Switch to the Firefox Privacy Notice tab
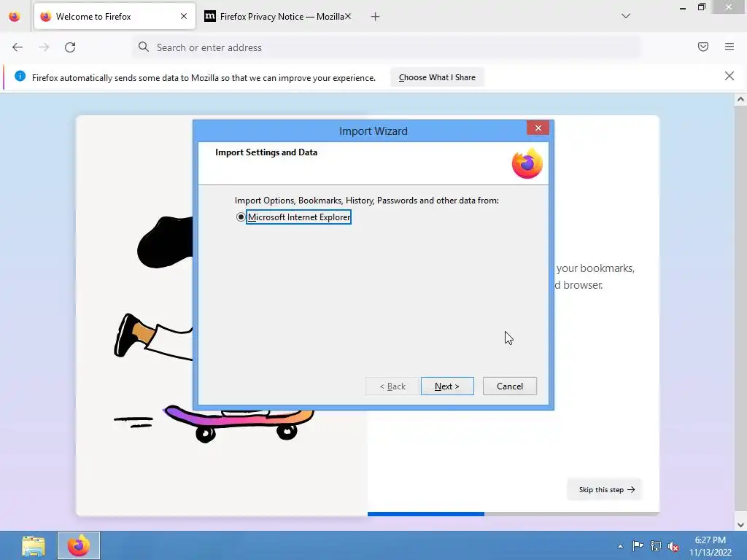This screenshot has height=560, width=747. point(278,17)
